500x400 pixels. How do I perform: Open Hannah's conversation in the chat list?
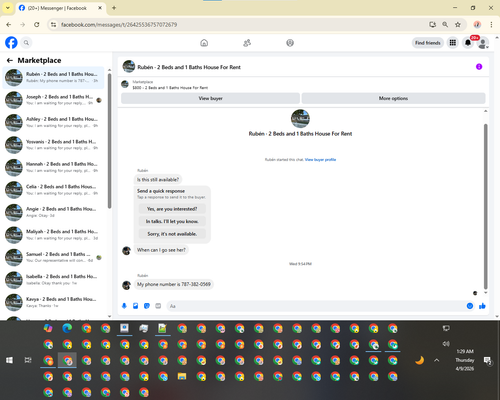[x=53, y=167]
